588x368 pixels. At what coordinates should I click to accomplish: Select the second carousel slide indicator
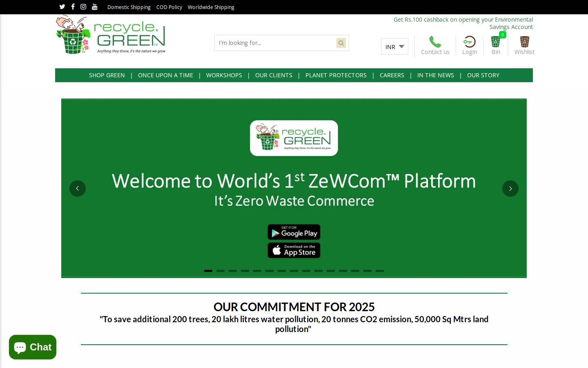click(x=220, y=271)
